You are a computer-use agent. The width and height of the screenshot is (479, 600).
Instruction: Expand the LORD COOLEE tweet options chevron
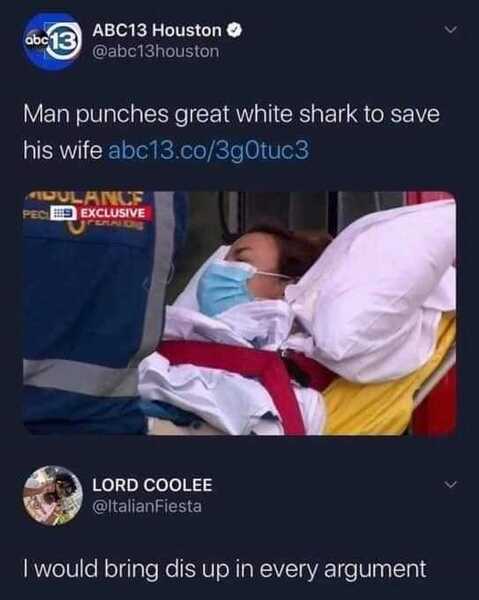point(451,484)
